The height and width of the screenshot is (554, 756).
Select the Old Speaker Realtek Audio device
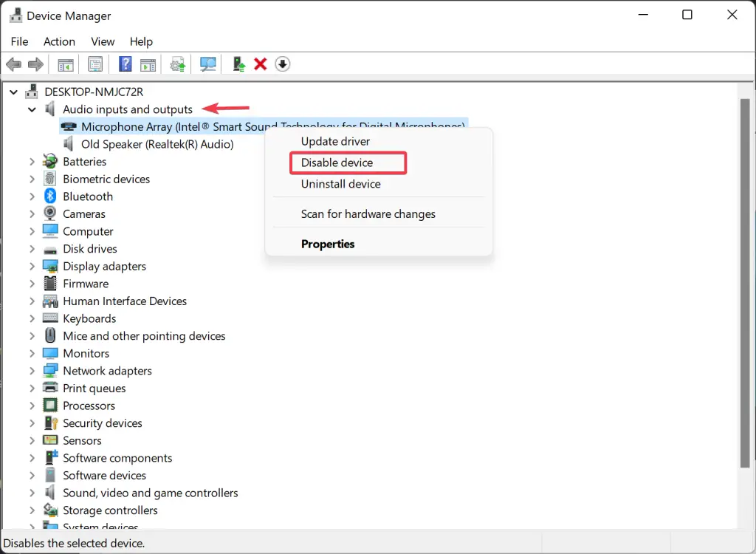pyautogui.click(x=158, y=143)
